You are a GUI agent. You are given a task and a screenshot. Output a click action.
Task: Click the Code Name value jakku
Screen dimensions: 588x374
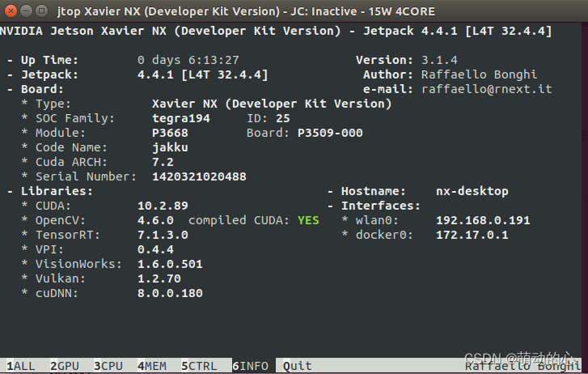[x=170, y=147]
